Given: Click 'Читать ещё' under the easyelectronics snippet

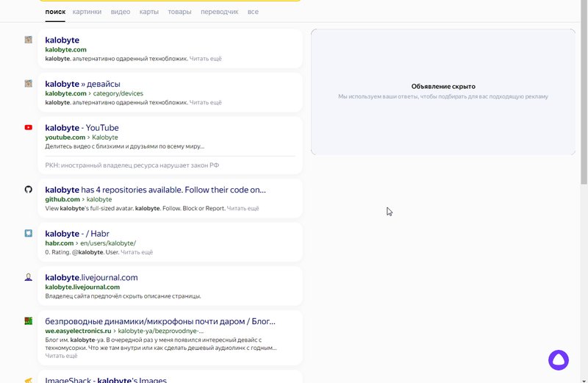Looking at the screenshot, I should pyautogui.click(x=61, y=356).
